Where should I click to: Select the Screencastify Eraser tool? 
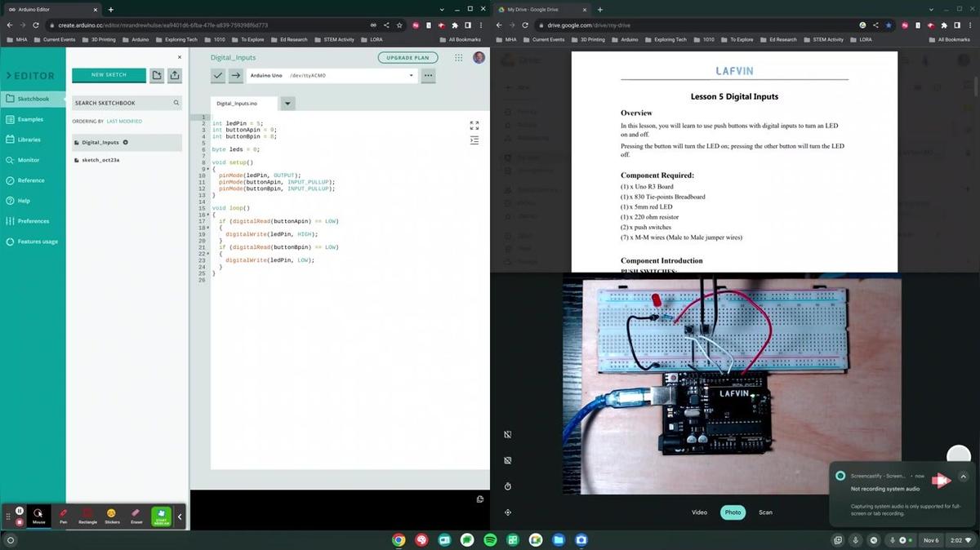click(x=136, y=517)
